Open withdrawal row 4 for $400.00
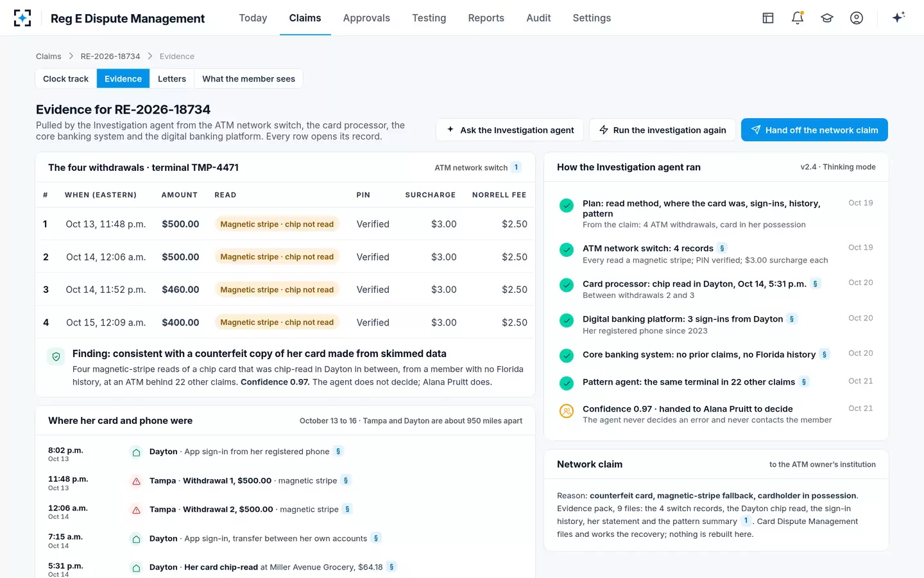Screen dimensions: 924x578 click(285, 322)
